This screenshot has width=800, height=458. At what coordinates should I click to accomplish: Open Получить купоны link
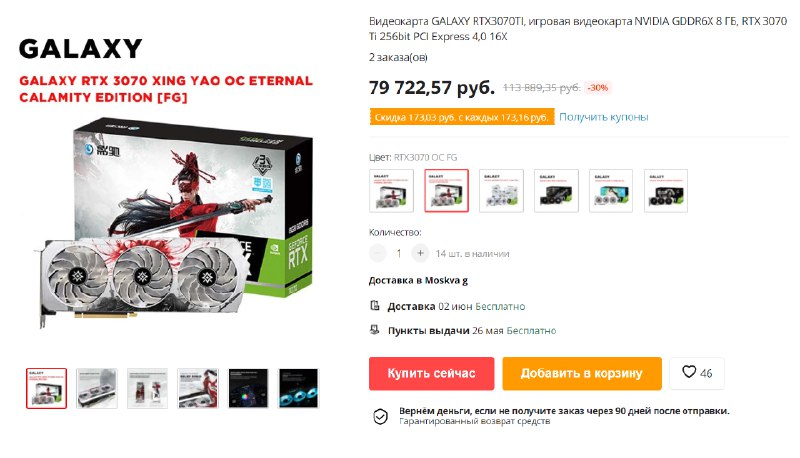(x=604, y=117)
